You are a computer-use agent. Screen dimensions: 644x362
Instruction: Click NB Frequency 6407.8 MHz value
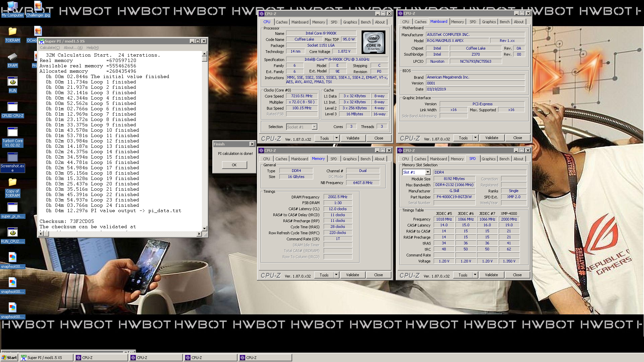click(x=363, y=183)
